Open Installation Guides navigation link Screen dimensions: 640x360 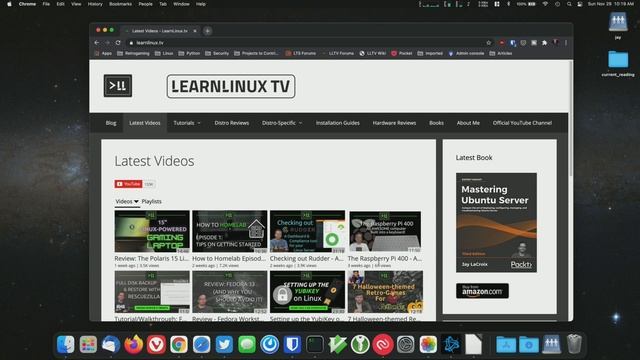338,123
